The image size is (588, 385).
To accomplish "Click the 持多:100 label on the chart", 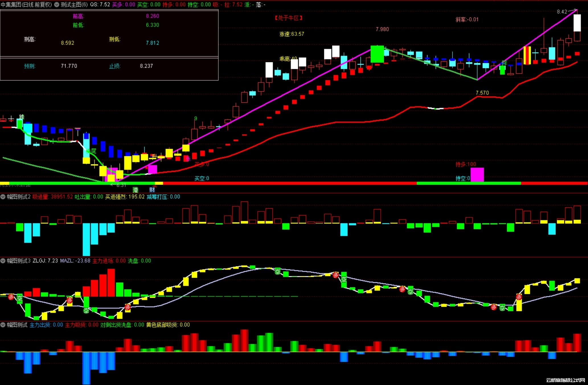I will [466, 164].
